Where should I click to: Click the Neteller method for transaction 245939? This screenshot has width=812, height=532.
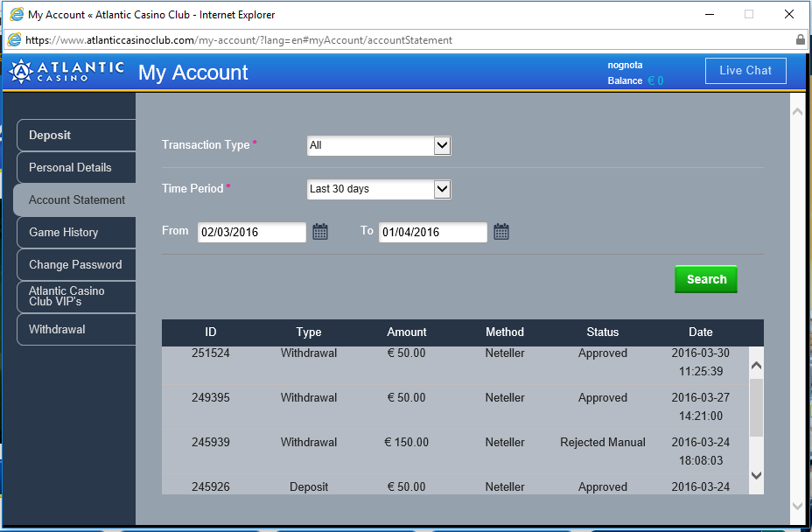point(505,443)
